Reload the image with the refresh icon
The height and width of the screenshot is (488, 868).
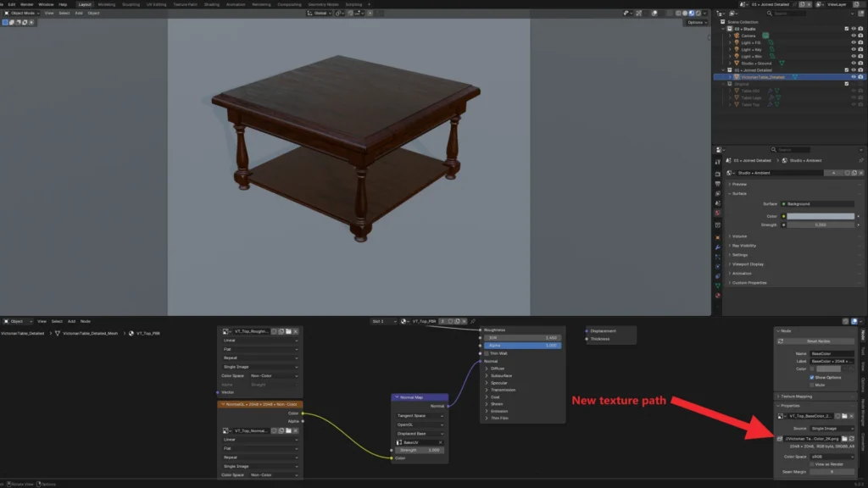tap(851, 439)
